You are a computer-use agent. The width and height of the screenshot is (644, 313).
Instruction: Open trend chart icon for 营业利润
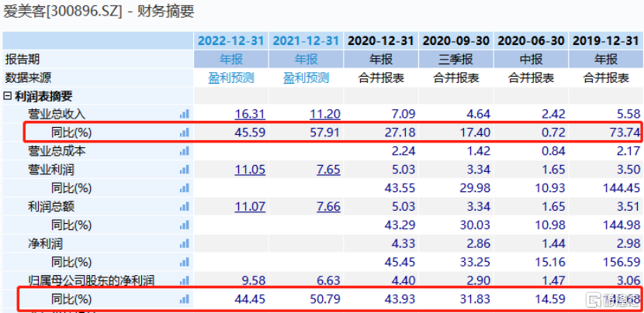point(184,170)
